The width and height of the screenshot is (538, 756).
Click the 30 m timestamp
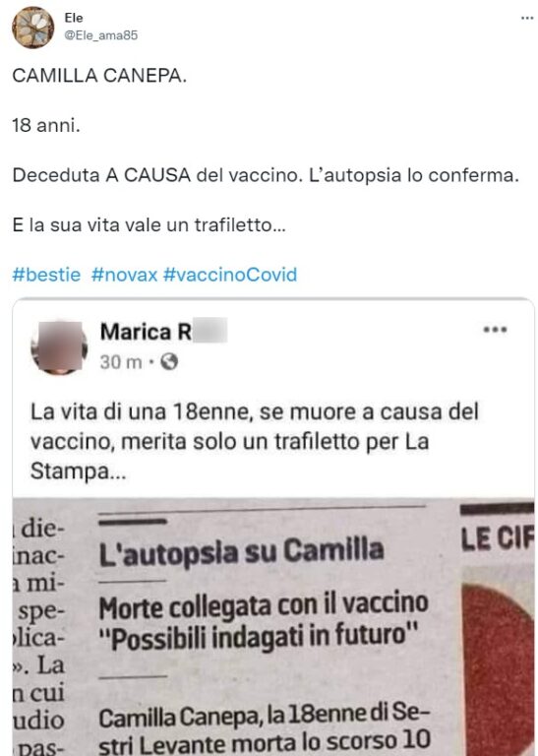pos(121,361)
